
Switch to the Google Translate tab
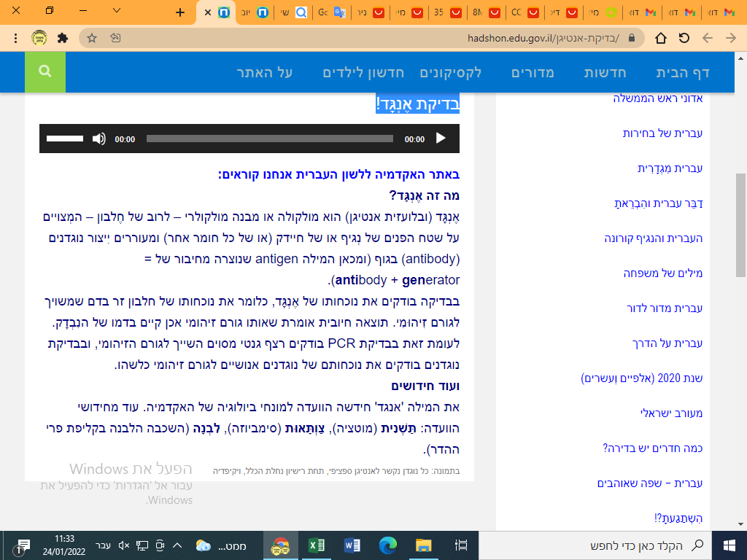[332, 13]
